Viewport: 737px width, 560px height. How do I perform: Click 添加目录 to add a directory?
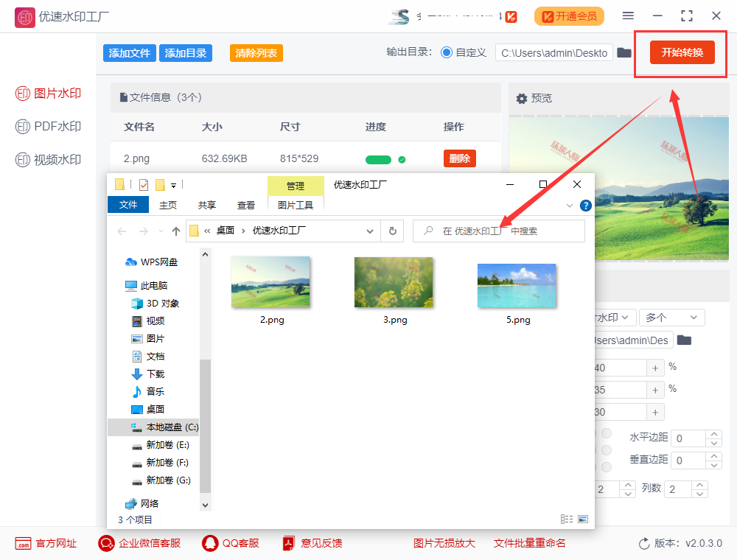click(186, 53)
